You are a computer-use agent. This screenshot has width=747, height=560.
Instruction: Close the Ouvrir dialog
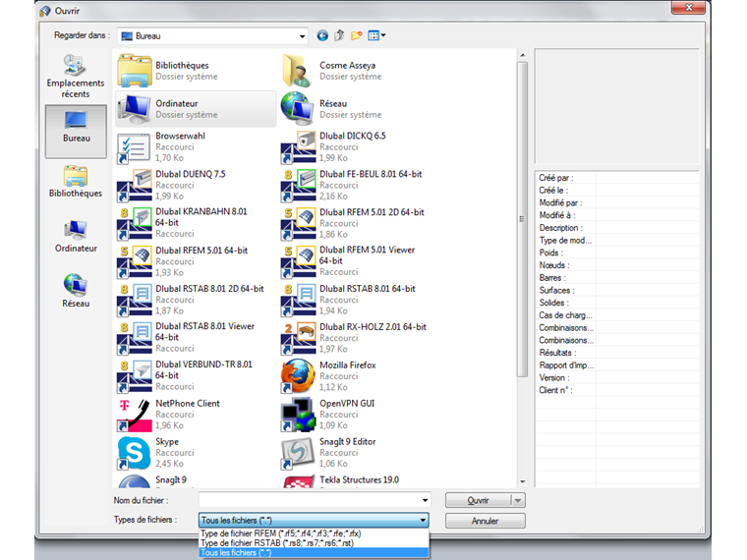click(688, 7)
